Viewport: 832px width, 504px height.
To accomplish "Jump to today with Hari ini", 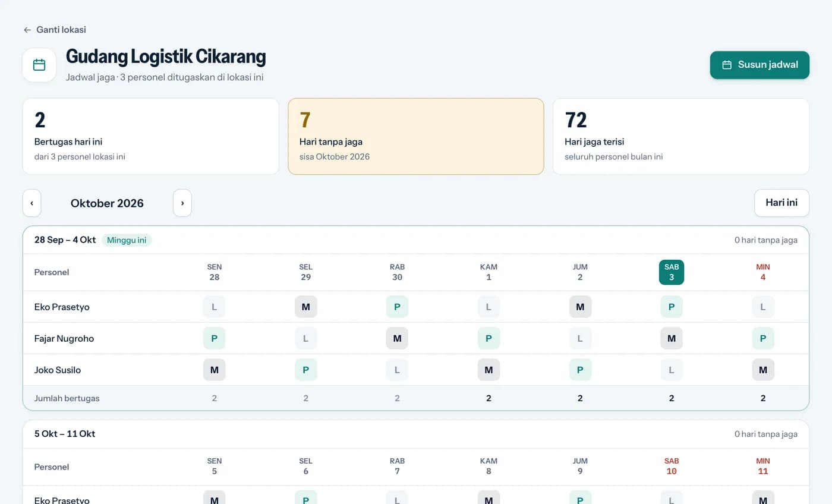I will (781, 203).
